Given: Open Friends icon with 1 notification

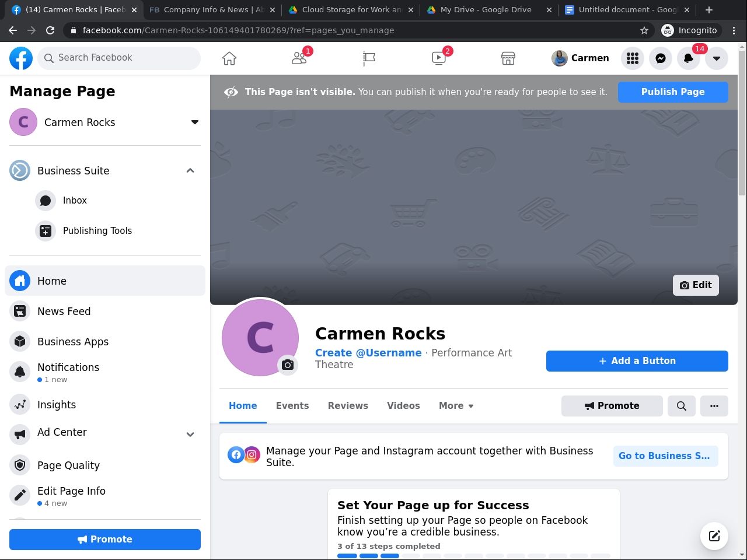Looking at the screenshot, I should coord(299,58).
